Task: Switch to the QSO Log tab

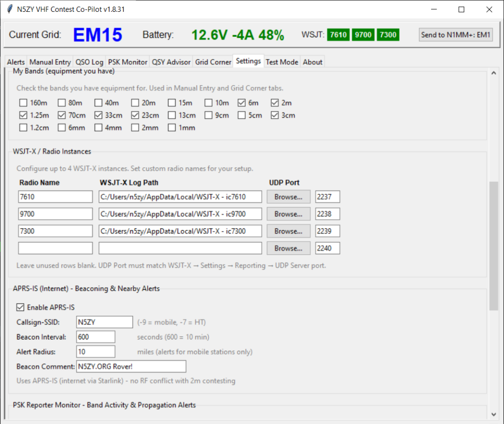Action: pos(89,62)
